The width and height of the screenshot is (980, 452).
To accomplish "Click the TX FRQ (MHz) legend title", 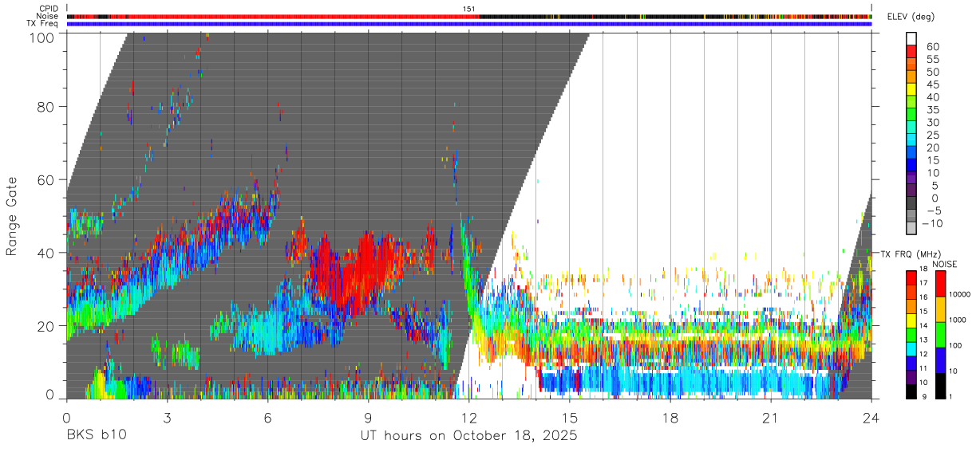I will pyautogui.click(x=910, y=254).
